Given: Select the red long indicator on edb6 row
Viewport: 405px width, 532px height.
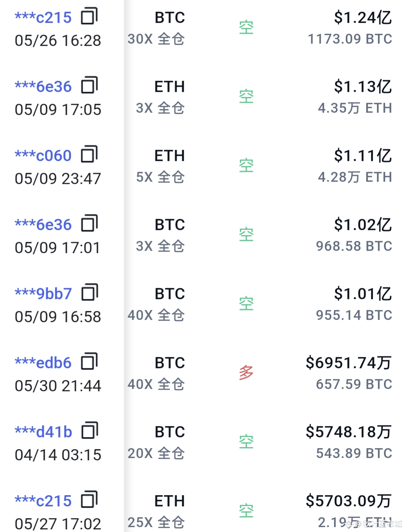Looking at the screenshot, I should click(x=246, y=373).
